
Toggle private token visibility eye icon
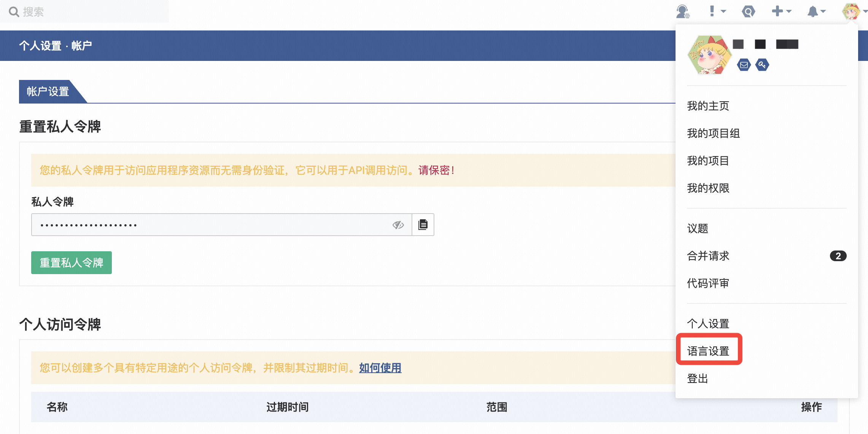click(x=398, y=225)
